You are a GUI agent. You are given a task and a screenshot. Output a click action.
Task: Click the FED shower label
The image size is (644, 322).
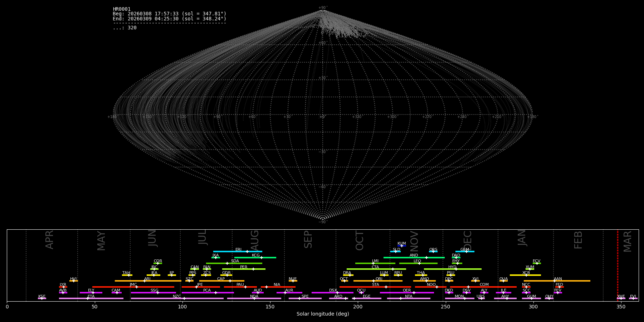(x=559, y=285)
